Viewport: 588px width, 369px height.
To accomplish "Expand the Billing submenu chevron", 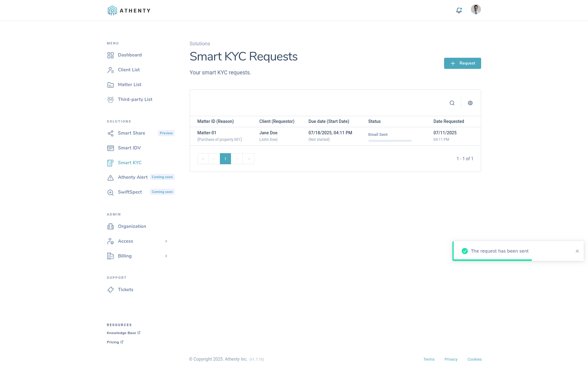I will (166, 256).
